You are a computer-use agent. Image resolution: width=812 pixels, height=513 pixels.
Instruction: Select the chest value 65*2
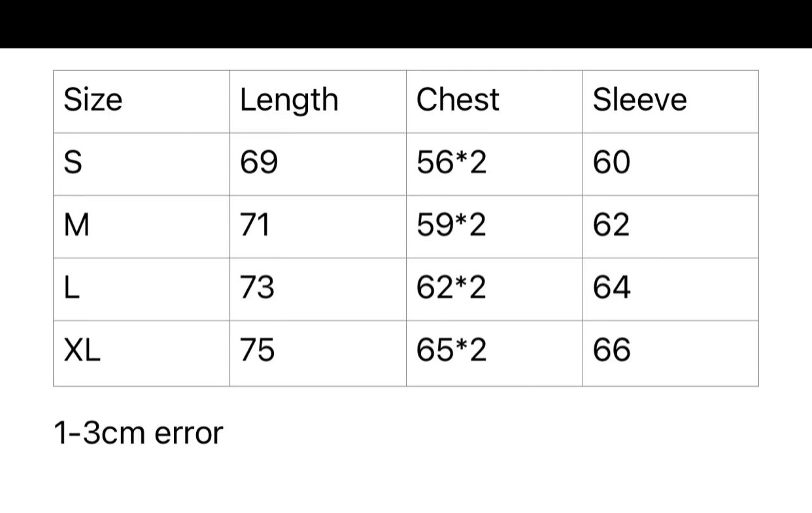point(452,351)
